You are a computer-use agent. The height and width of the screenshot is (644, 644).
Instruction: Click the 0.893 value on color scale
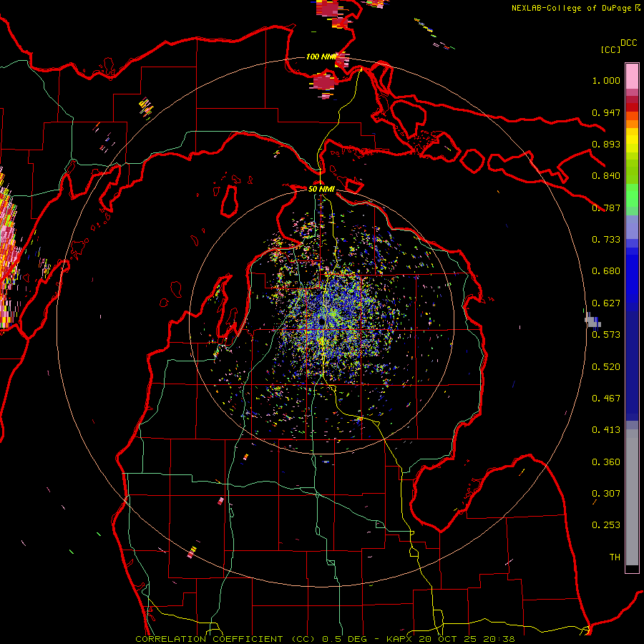click(x=606, y=144)
